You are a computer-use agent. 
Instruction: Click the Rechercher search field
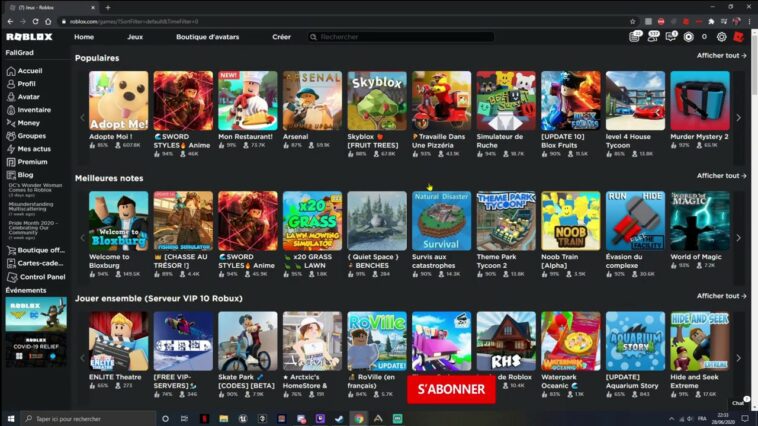pos(401,37)
